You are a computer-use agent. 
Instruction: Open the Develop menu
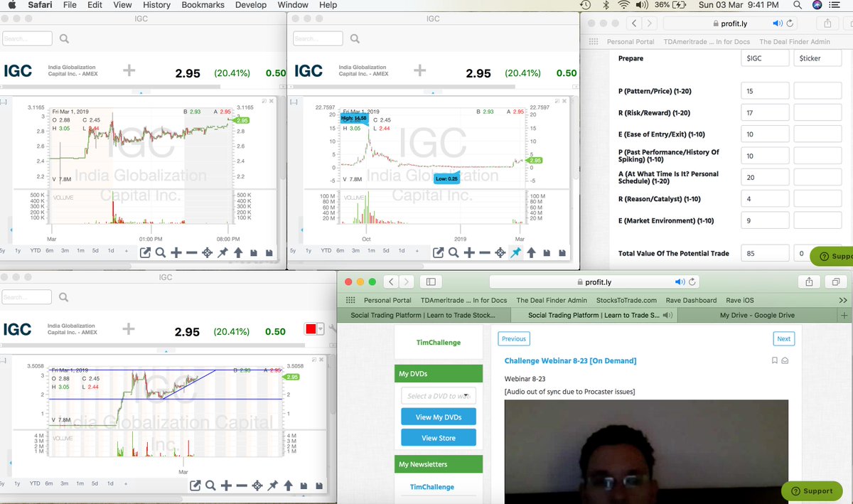[x=250, y=5]
